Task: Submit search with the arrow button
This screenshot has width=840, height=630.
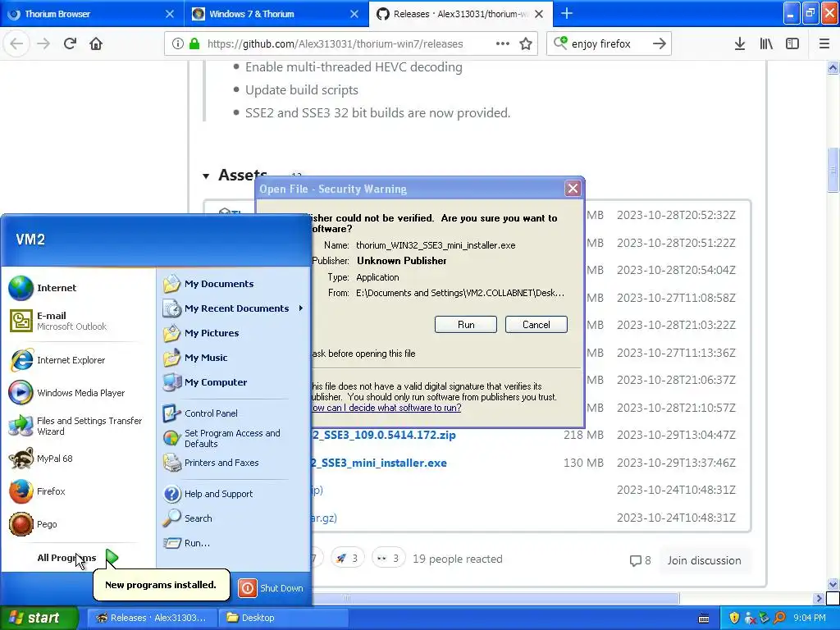Action: coord(660,43)
